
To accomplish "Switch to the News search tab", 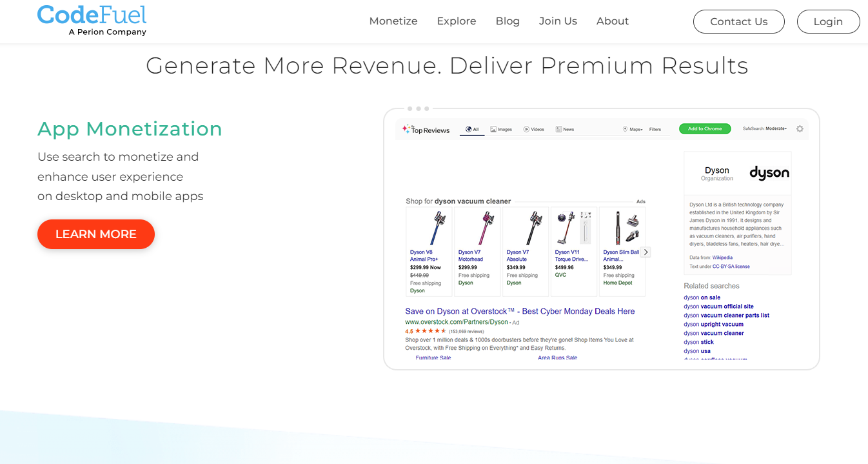I will tap(565, 129).
